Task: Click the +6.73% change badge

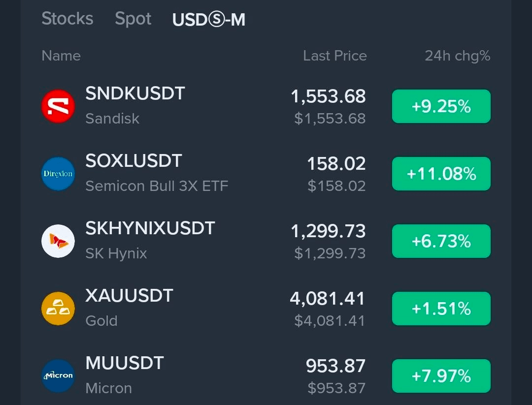Action: pos(441,241)
